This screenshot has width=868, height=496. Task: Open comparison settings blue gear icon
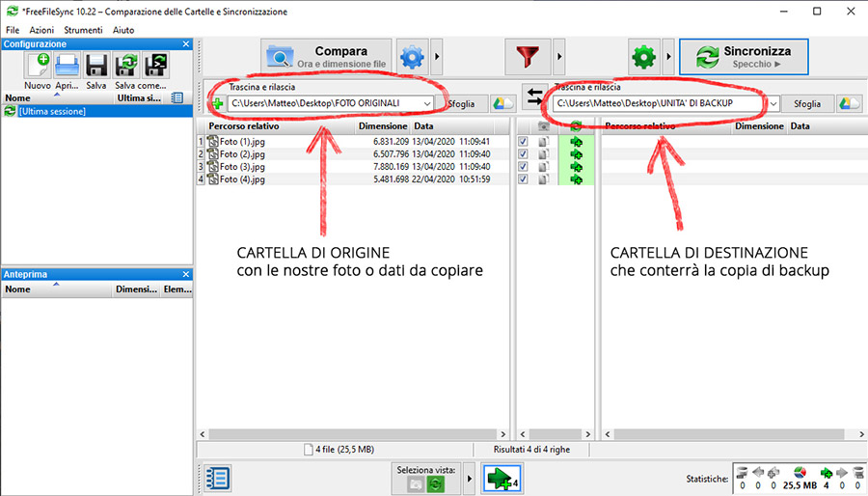pos(413,57)
